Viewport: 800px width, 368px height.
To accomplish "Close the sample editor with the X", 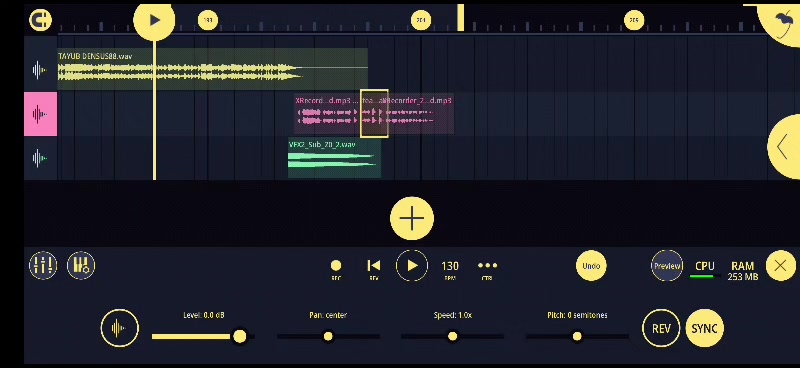I will coord(780,266).
